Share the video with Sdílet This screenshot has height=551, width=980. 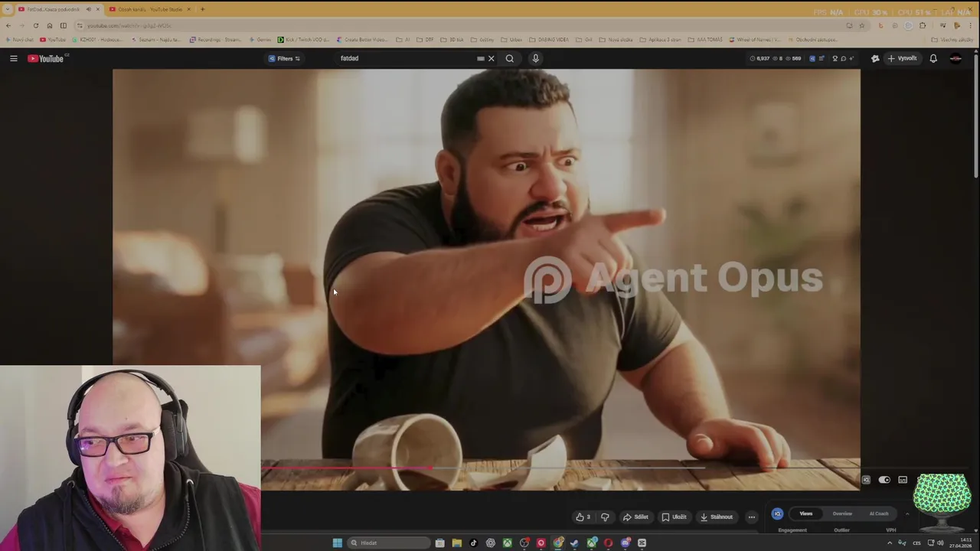[x=635, y=517]
